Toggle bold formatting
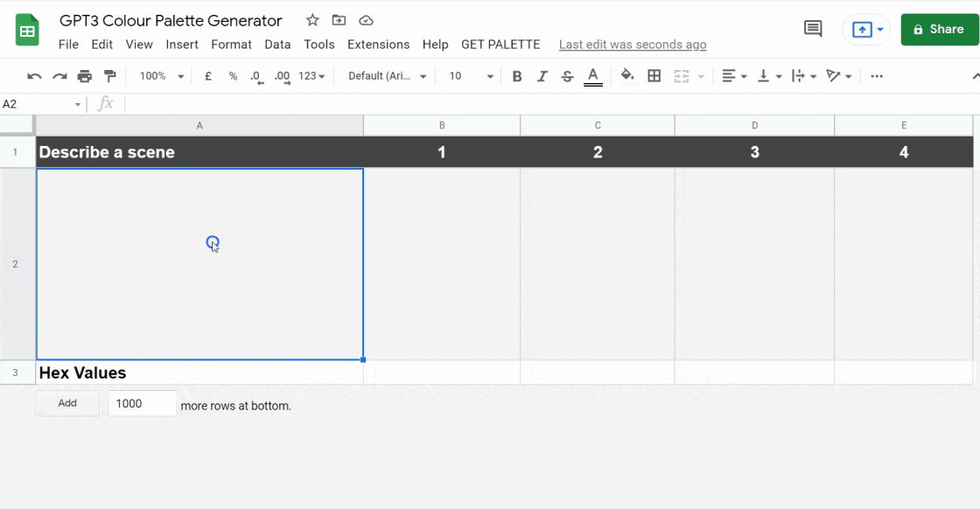Viewport: 980px width, 509px height. (517, 77)
